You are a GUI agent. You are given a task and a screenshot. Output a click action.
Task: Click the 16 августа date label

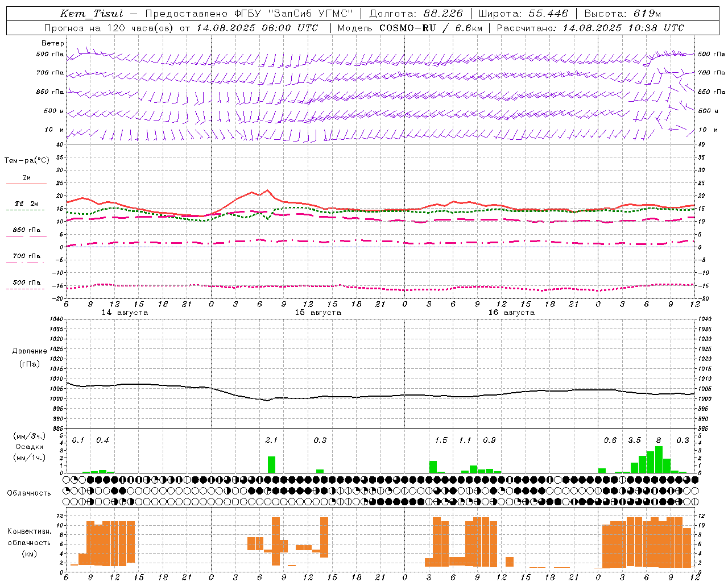[x=511, y=313]
